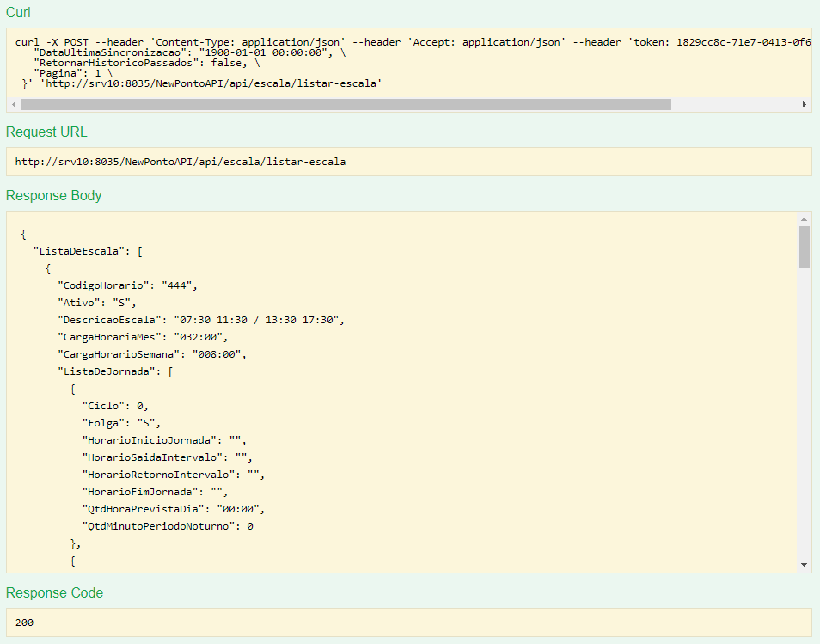Click the Response Body vertical scrollbar thumb
Viewport: 820px width, 644px height.
click(x=804, y=248)
